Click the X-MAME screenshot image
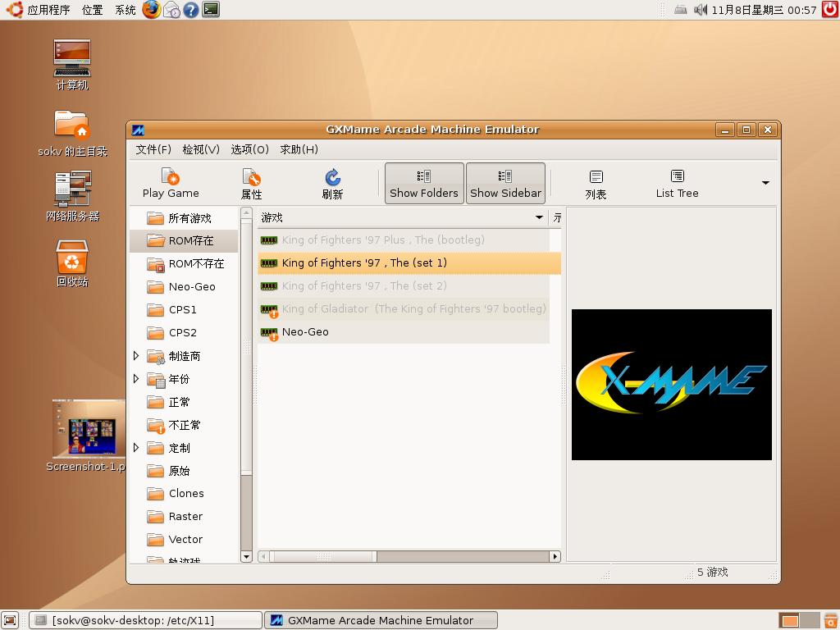The height and width of the screenshot is (630, 840). tap(671, 384)
